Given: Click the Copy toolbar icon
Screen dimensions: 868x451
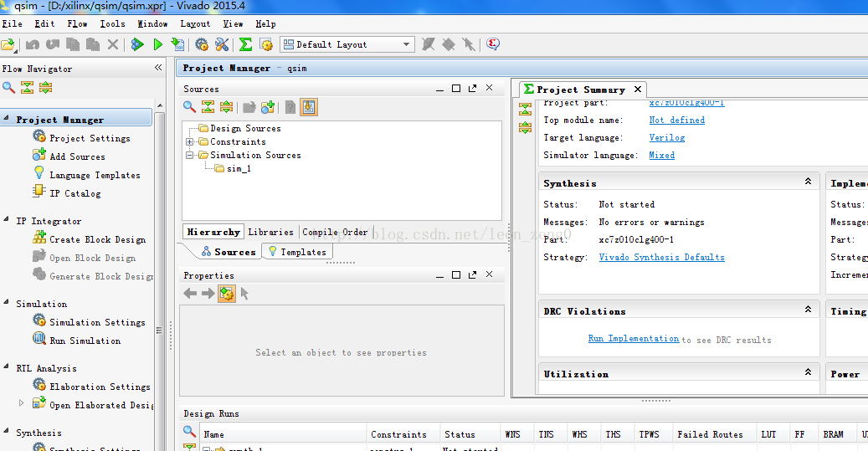Looking at the screenshot, I should point(73,44).
